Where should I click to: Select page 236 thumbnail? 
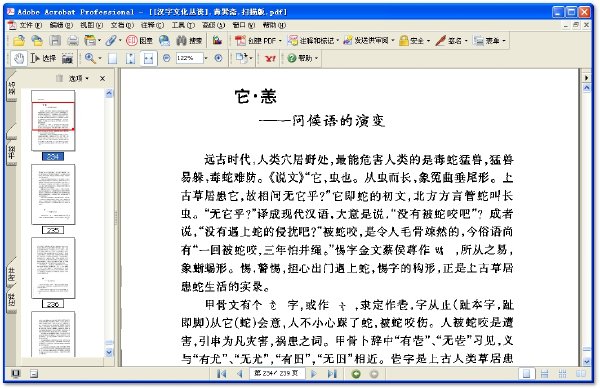click(x=53, y=268)
